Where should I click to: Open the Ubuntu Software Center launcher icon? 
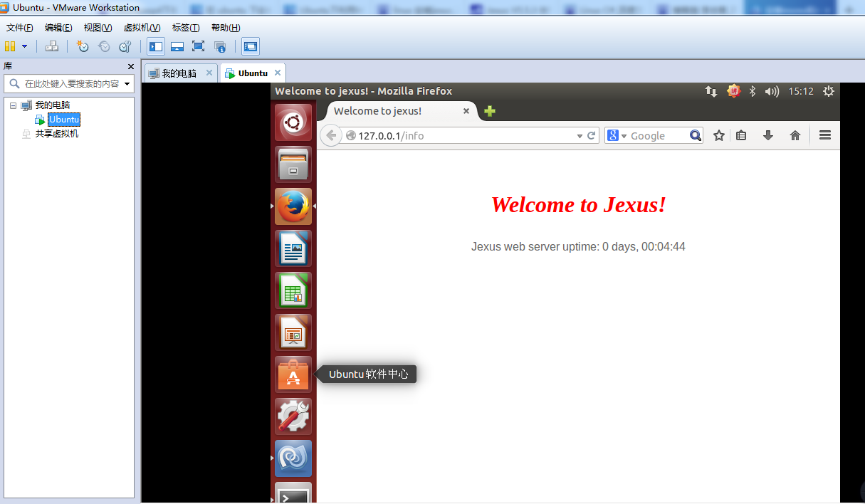coord(293,374)
